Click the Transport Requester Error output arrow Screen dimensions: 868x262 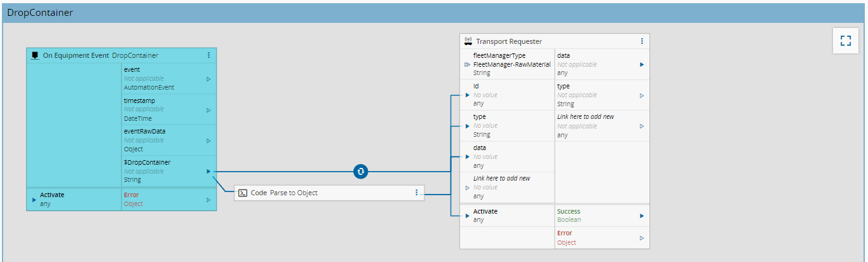[642, 238]
